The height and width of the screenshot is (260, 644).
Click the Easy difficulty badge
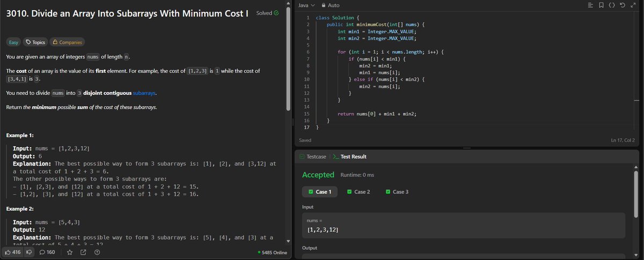(14, 42)
